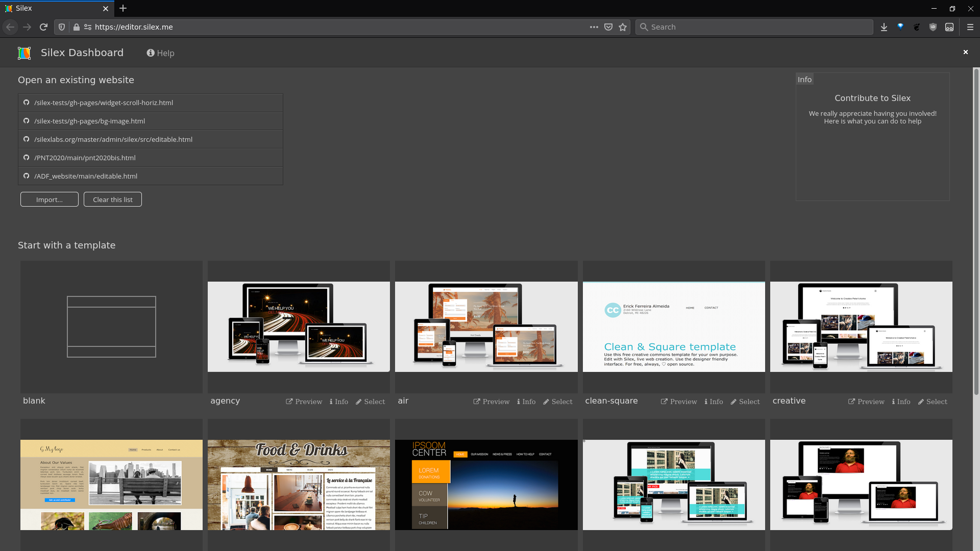Open the page actions ellipsis menu
This screenshot has width=980, height=551.
(594, 27)
